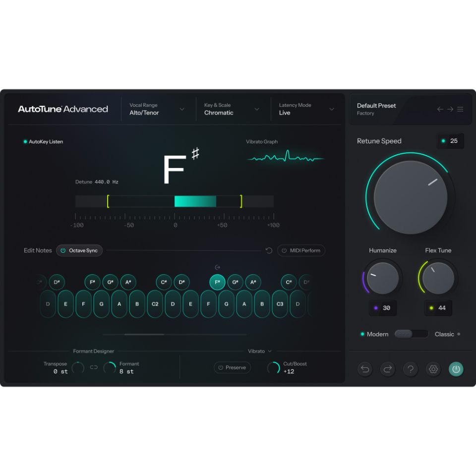Viewport: 476px width, 476px height.
Task: Toggle AutoKey Listen
Action: point(44,141)
